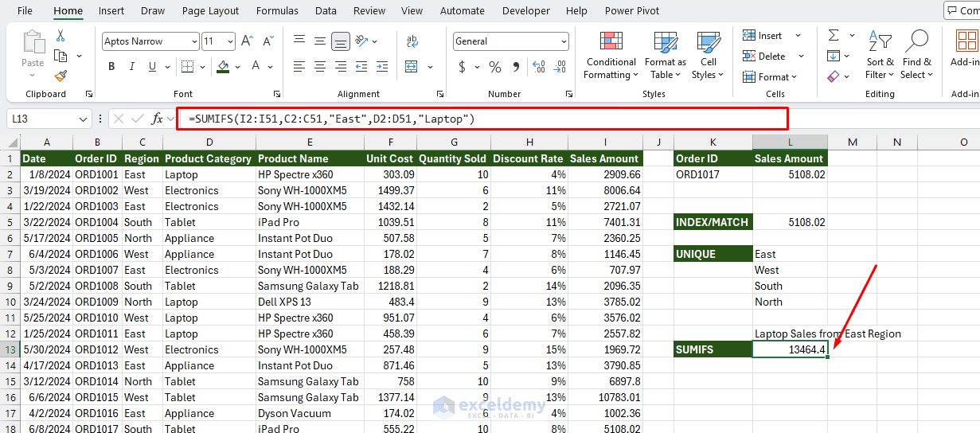Open Cell Styles gallery

coord(708,56)
